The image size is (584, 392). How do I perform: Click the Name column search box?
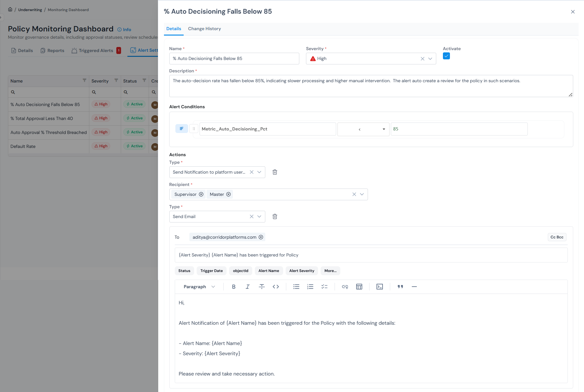49,92
